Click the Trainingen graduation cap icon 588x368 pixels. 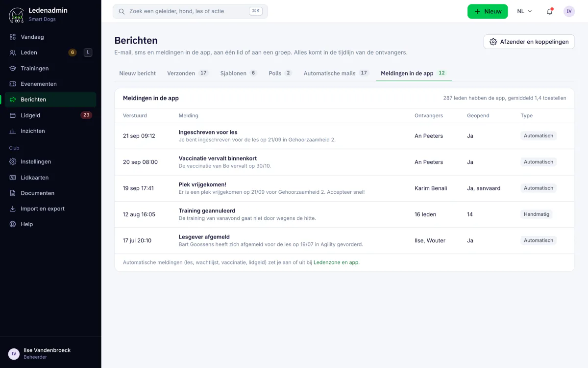tap(13, 68)
